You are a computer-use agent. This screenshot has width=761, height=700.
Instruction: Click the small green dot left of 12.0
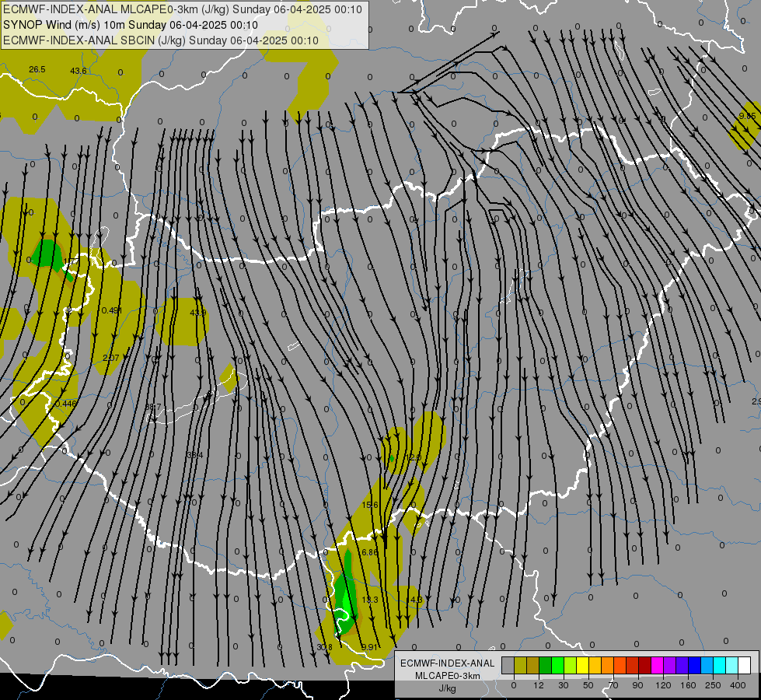(391, 458)
